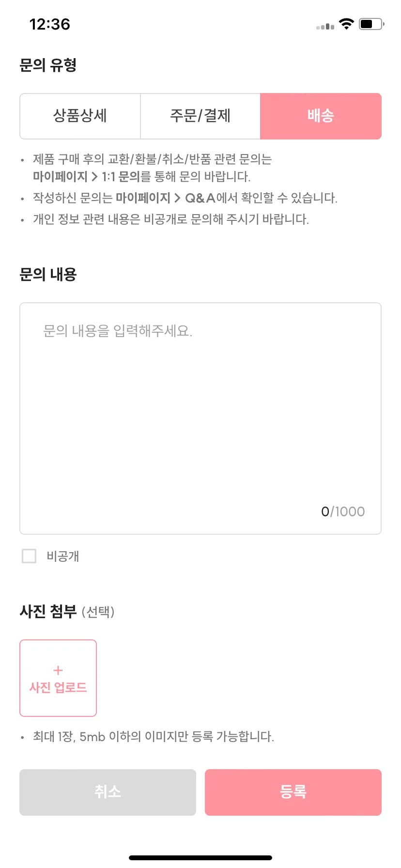Click the 사진 업로드 label
This screenshot has height=868, width=401.
58,687
